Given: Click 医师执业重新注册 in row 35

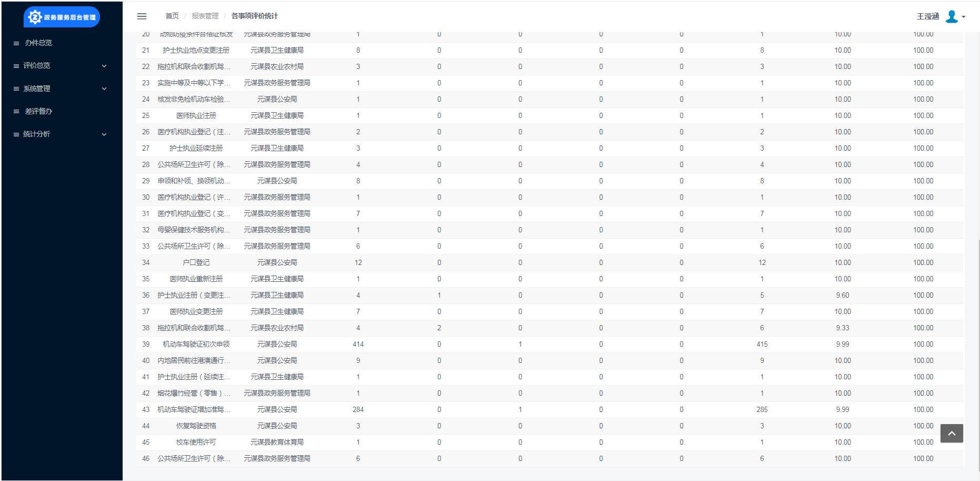Looking at the screenshot, I should (196, 279).
